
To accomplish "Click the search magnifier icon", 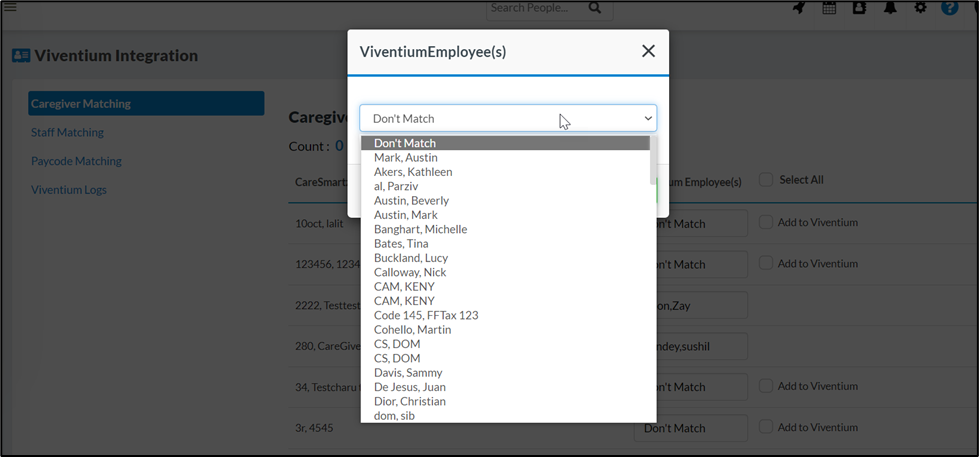I will pyautogui.click(x=595, y=8).
